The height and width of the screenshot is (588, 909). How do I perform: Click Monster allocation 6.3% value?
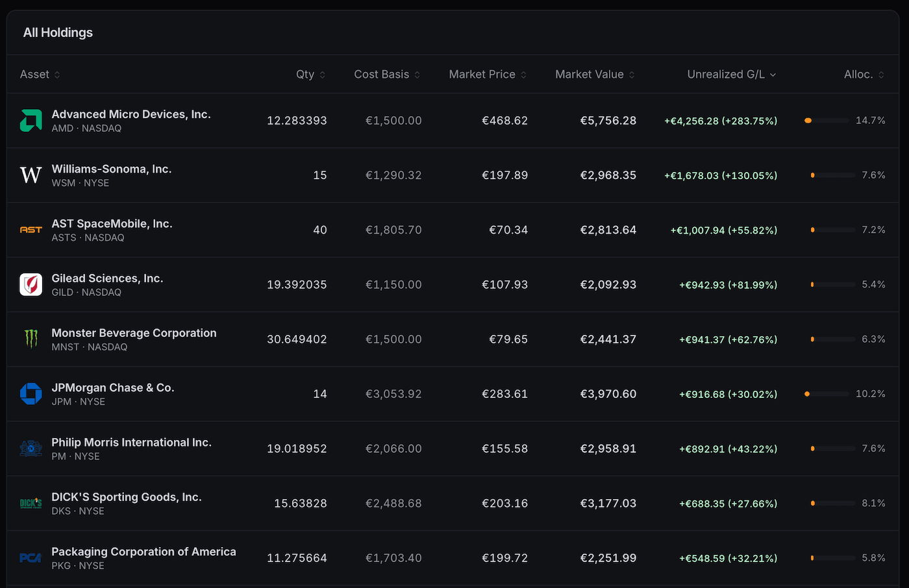click(x=873, y=339)
